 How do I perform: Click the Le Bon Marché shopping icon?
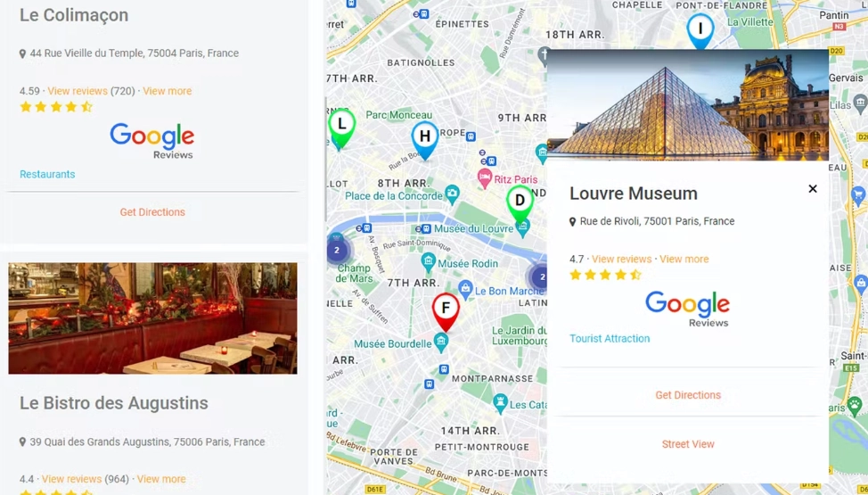(465, 290)
